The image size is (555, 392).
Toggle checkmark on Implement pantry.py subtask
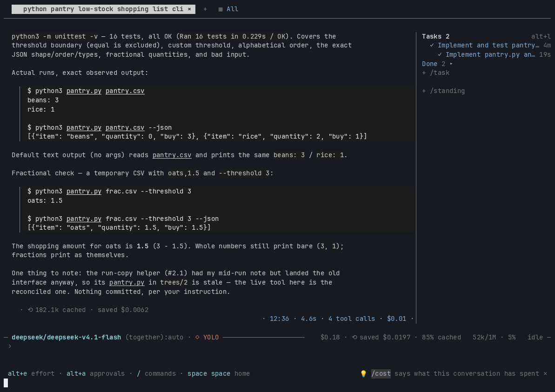[x=440, y=54]
